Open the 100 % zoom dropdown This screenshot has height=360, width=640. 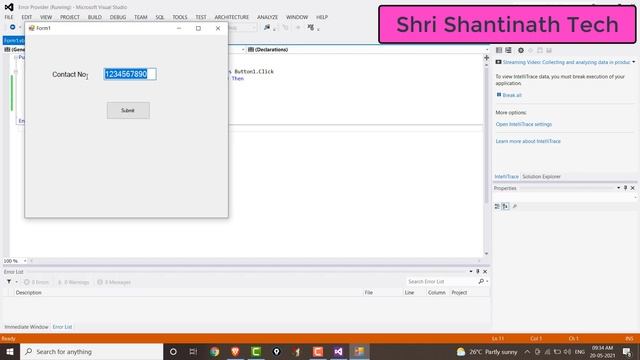[x=25, y=261]
